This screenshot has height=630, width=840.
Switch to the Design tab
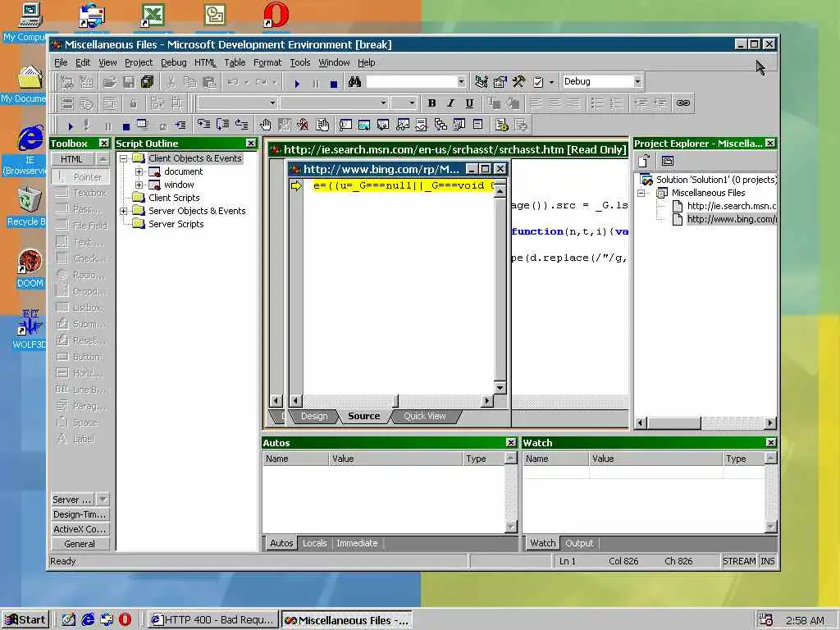pyautogui.click(x=314, y=416)
